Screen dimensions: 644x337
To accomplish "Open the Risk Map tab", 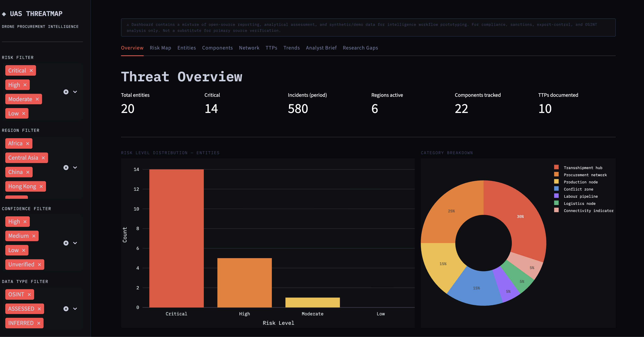I will [160, 48].
